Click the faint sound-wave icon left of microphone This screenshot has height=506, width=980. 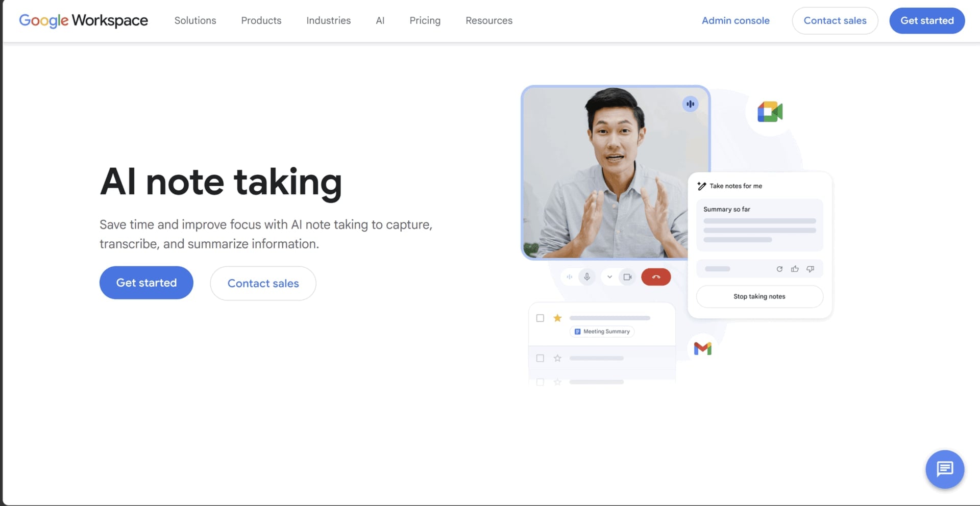[x=569, y=277]
